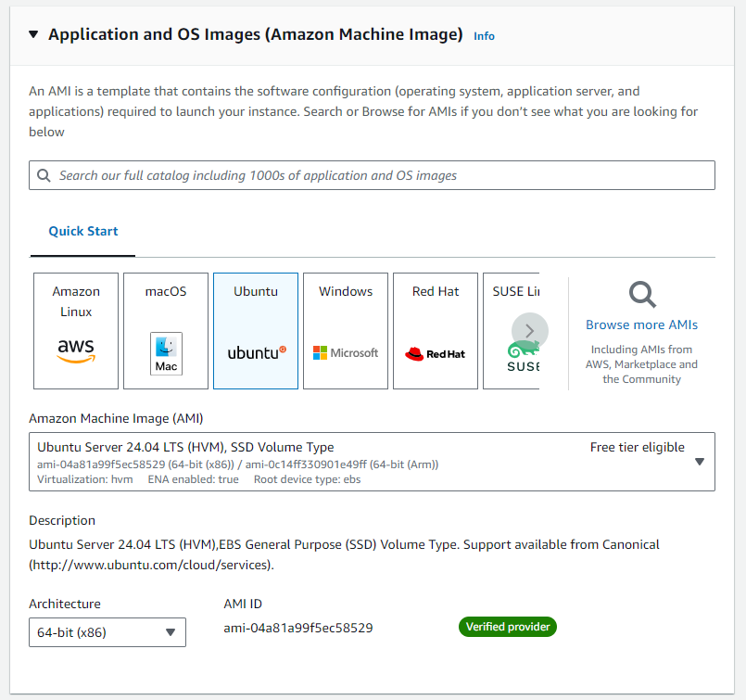Advance the OS carousel with right chevron
This screenshot has height=700, width=746.
(x=530, y=331)
